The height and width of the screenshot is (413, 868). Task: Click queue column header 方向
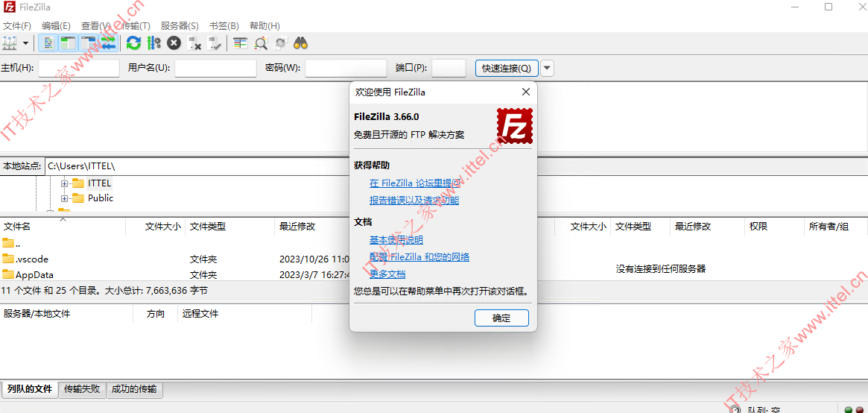156,314
